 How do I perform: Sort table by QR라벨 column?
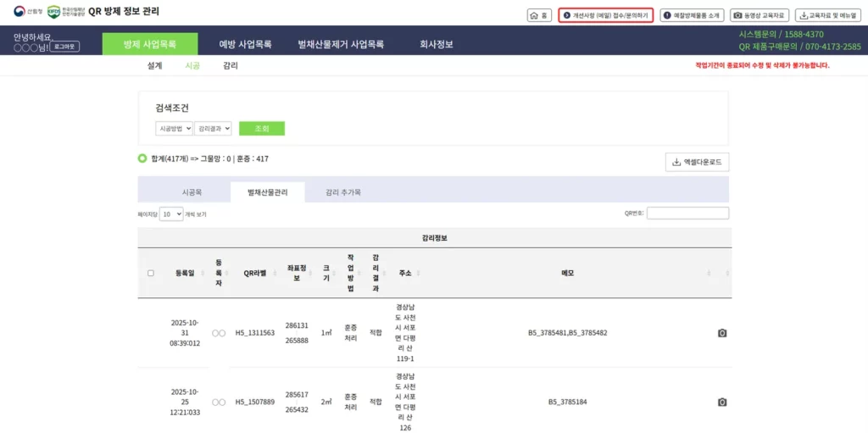point(255,273)
